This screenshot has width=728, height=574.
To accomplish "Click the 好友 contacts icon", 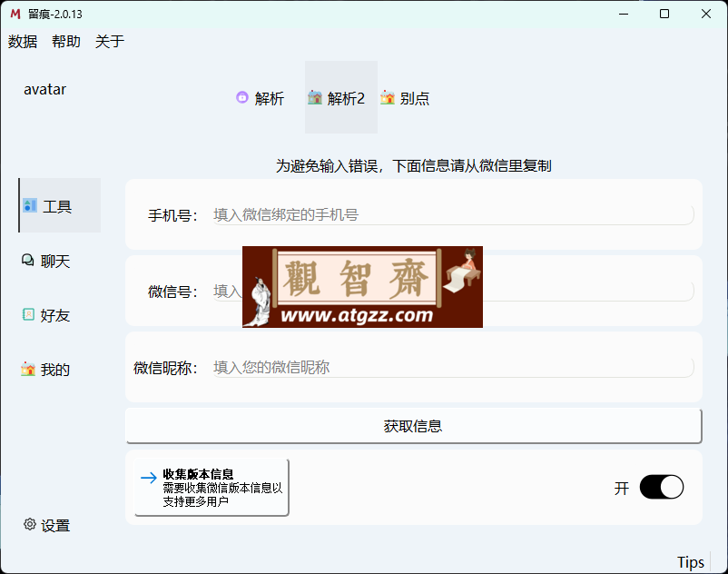I will tap(28, 314).
